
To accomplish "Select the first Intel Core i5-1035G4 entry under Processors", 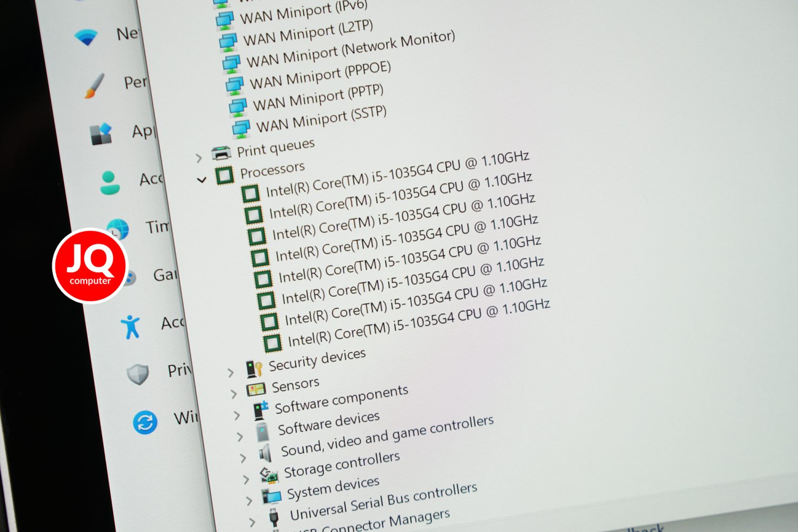I will point(397,174).
